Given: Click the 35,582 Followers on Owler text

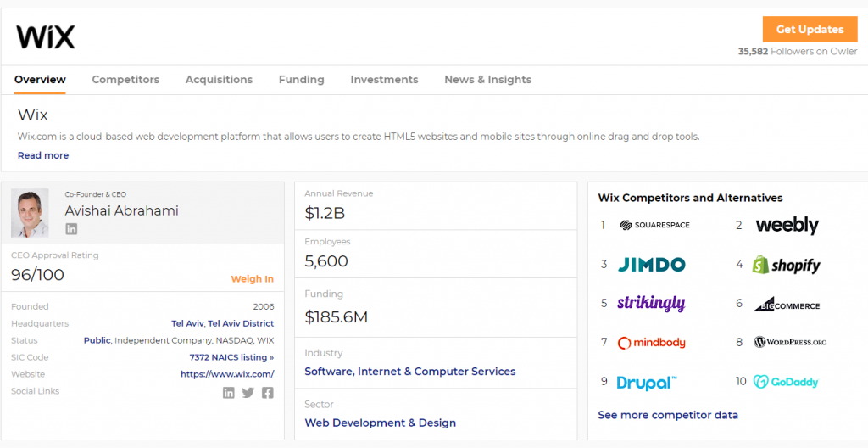Looking at the screenshot, I should tap(797, 51).
